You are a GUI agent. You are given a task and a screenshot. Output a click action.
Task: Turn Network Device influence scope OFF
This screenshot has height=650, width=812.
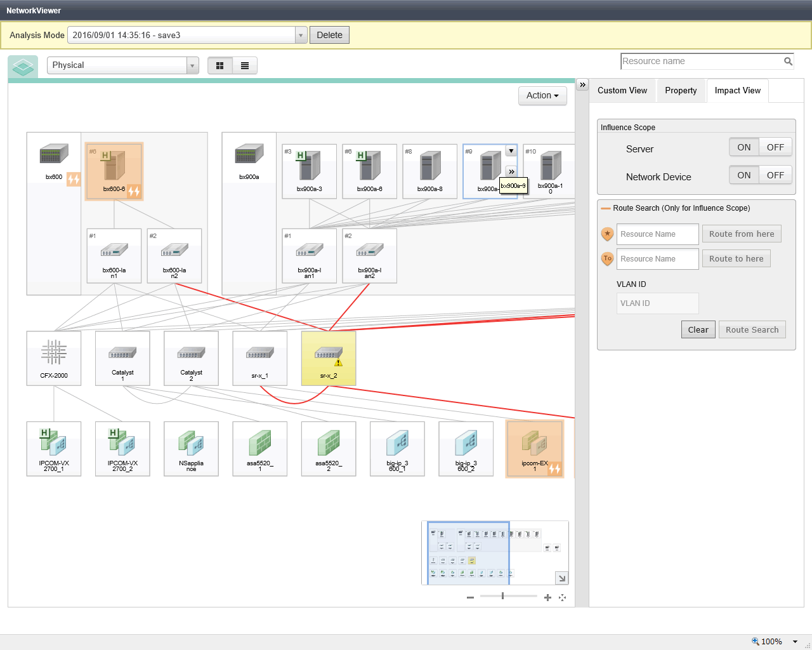pos(775,175)
